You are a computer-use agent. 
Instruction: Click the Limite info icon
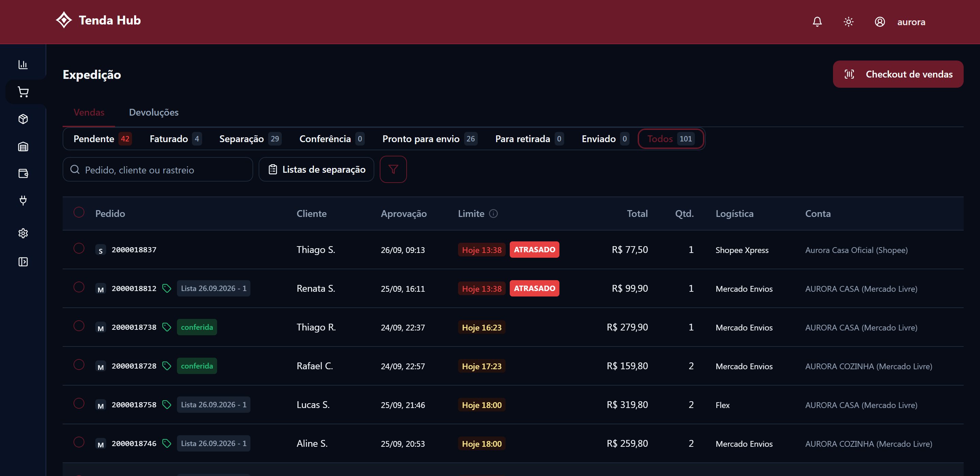pyautogui.click(x=493, y=214)
